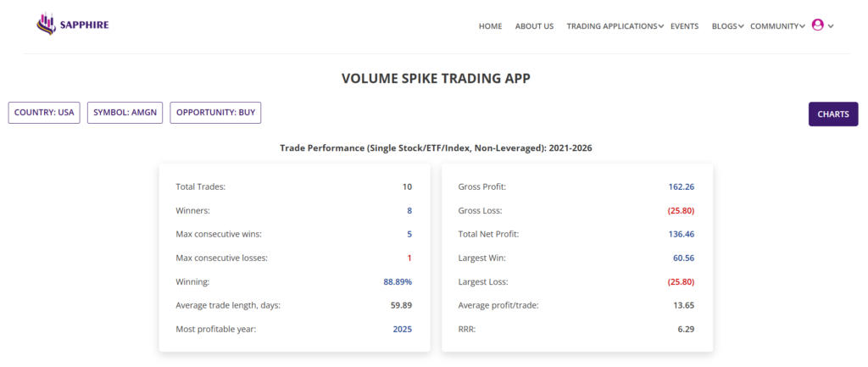Click the Total Net Profit value 136.46
Screen dimensions: 868x367
tap(682, 233)
